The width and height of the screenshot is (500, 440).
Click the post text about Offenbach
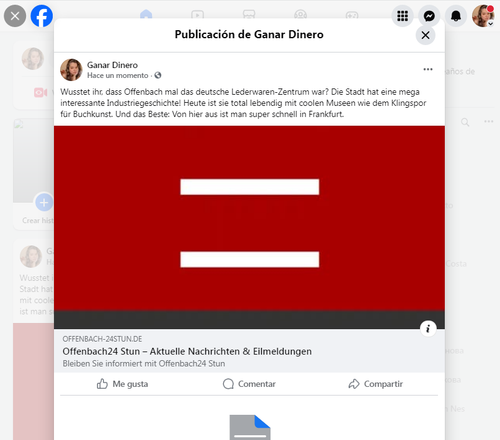pyautogui.click(x=243, y=103)
